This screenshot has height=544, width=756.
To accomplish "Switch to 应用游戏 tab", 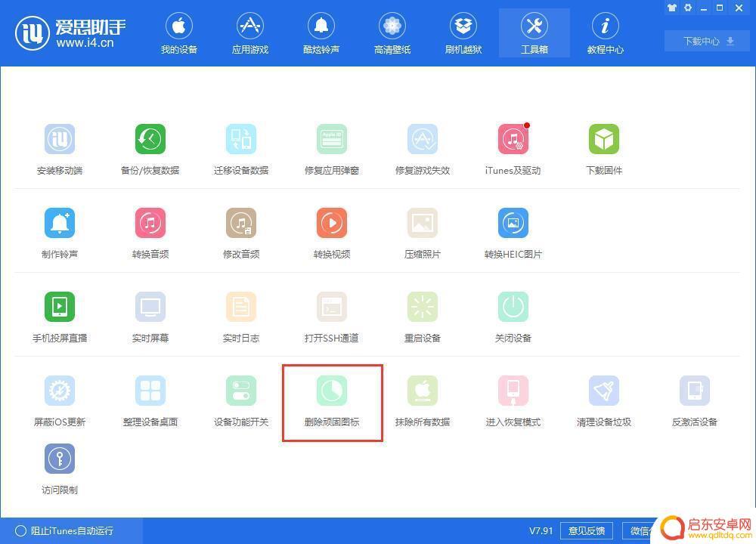I will point(249,33).
